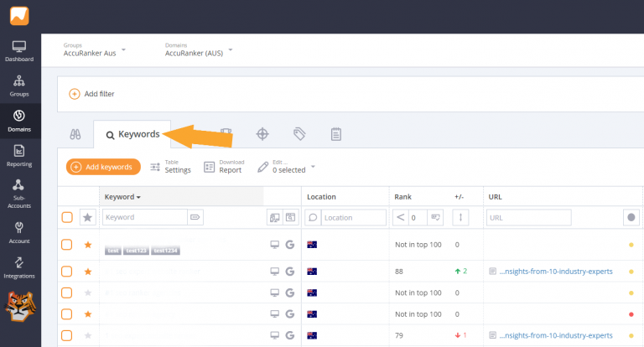Check the checkbox for the rank 79 row
Screen dimensions: 644x347
click(x=66, y=335)
